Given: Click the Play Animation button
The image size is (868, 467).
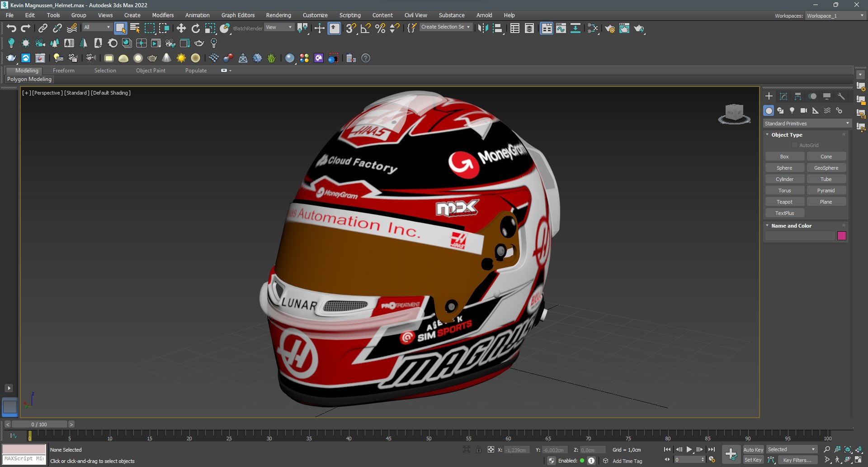Looking at the screenshot, I should tap(689, 449).
